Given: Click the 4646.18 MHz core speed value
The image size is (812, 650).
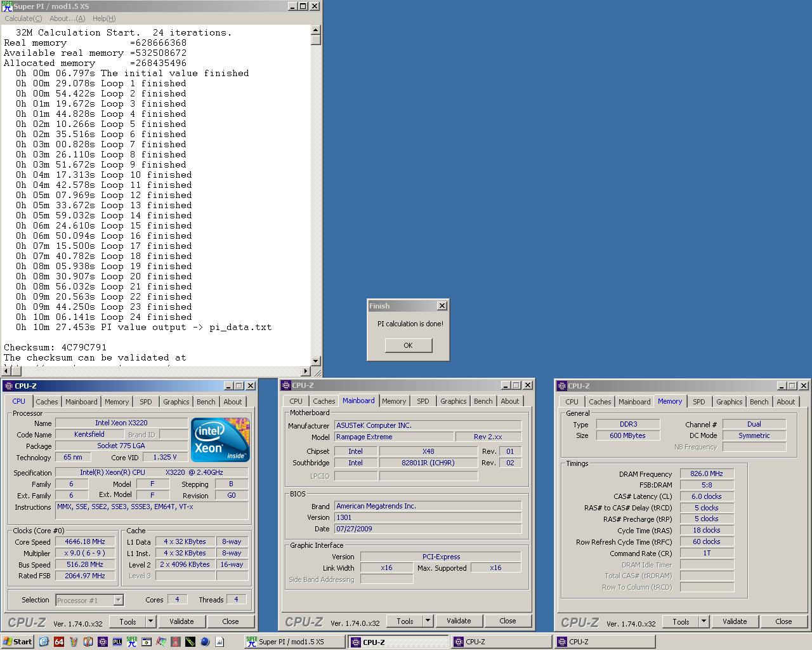Looking at the screenshot, I should click(x=85, y=542).
